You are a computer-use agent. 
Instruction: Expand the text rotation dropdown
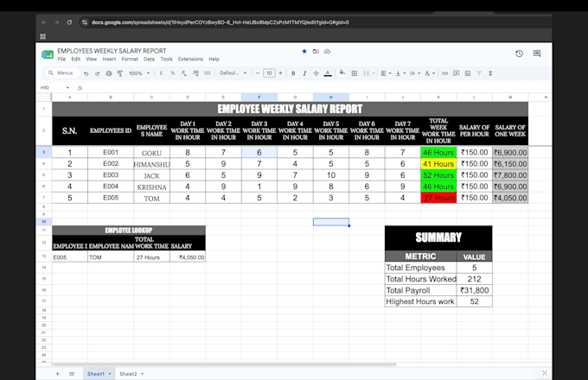click(x=433, y=73)
